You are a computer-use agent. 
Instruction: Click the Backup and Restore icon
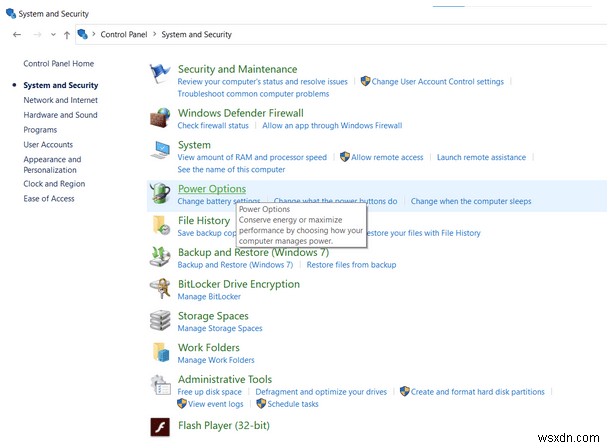tap(160, 258)
